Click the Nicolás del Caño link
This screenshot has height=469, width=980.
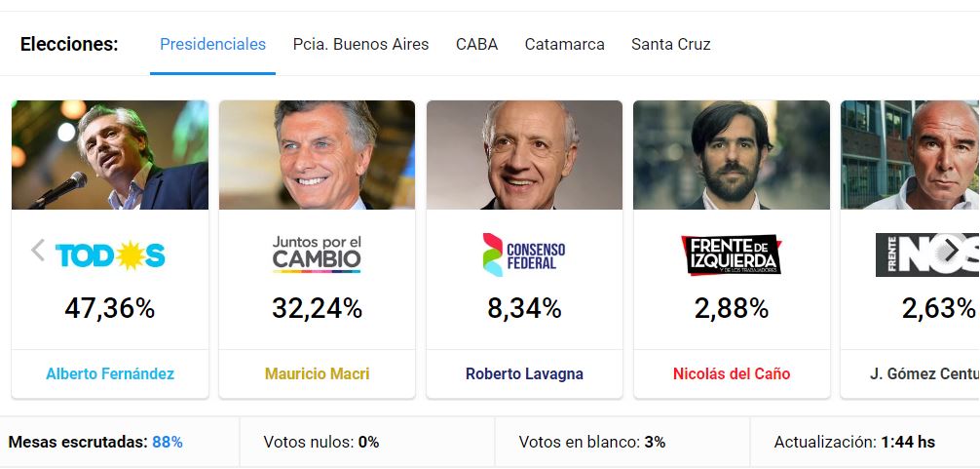[732, 373]
